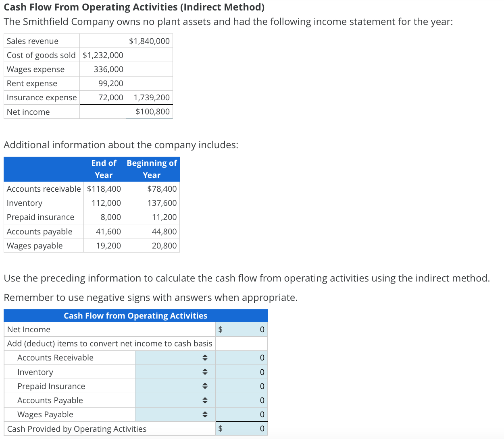
Task: Click the Cash Flow from Operating Activities header
Action: [x=135, y=316]
